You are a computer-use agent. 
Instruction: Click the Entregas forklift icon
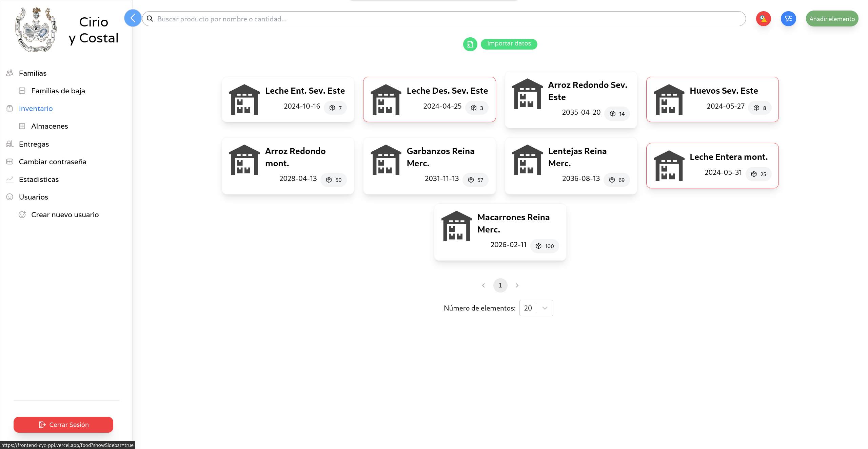(x=10, y=144)
